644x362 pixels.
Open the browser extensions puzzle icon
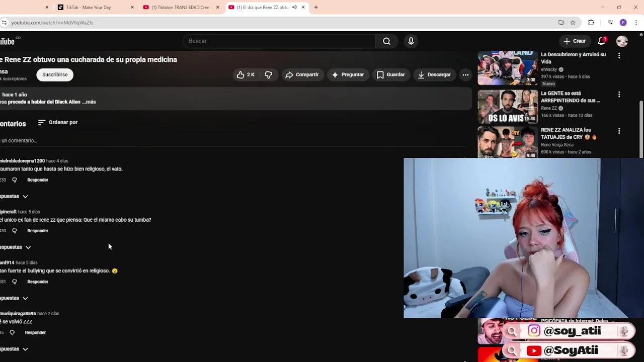pyautogui.click(x=591, y=23)
